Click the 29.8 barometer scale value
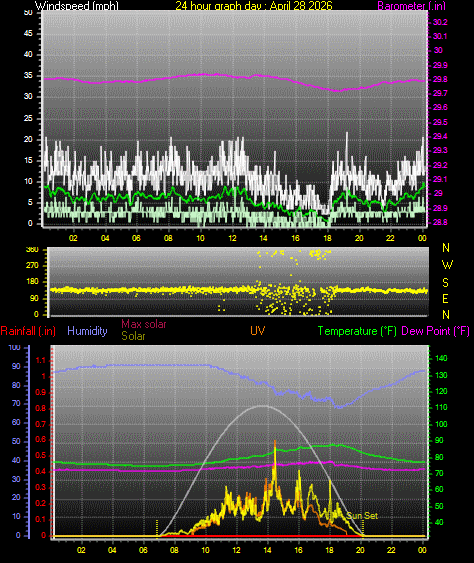The width and height of the screenshot is (474, 563). [x=440, y=79]
